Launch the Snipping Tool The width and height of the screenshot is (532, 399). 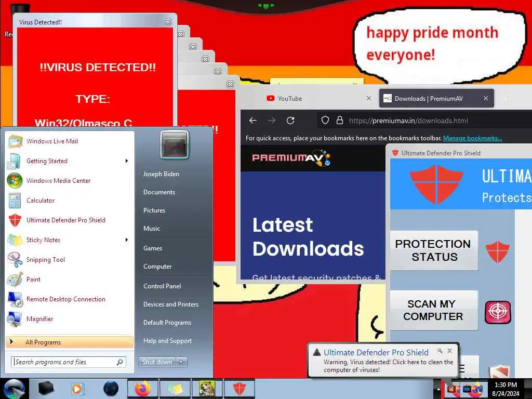[70, 260]
